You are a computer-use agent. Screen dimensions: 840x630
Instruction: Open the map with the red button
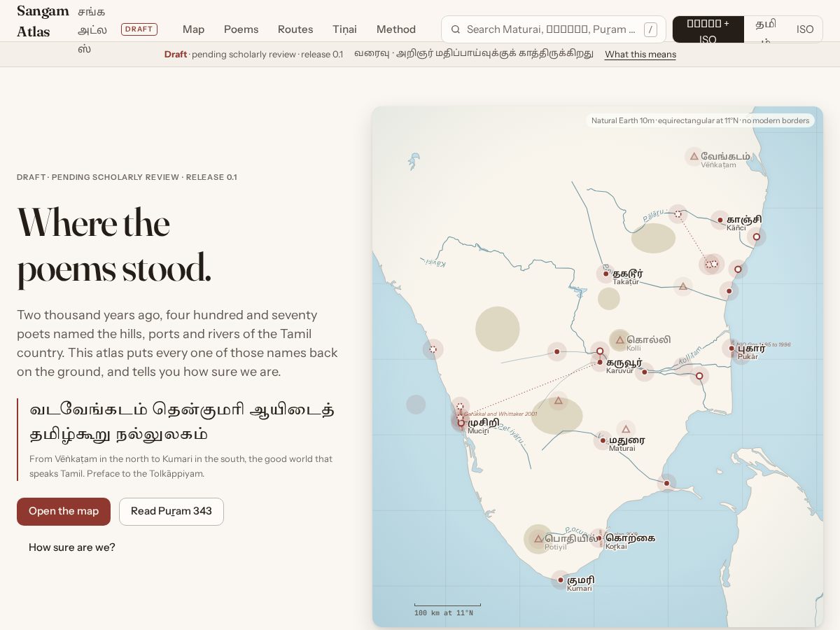coord(64,512)
